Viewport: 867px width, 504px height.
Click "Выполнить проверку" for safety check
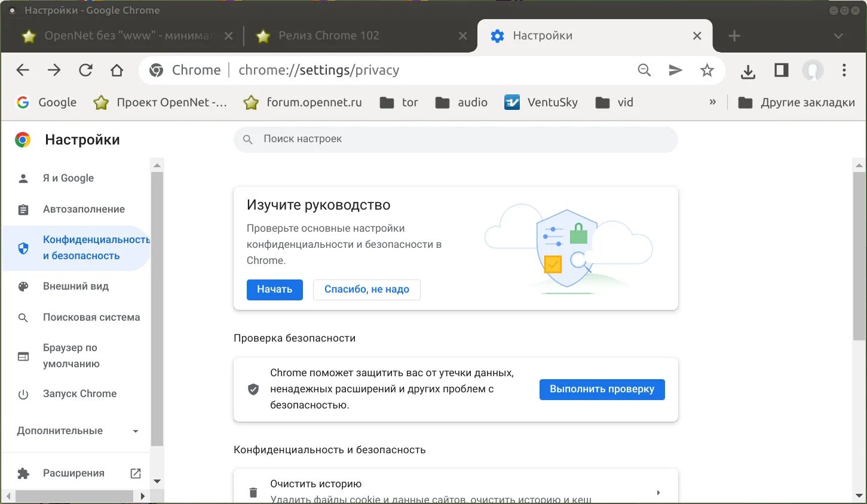602,389
